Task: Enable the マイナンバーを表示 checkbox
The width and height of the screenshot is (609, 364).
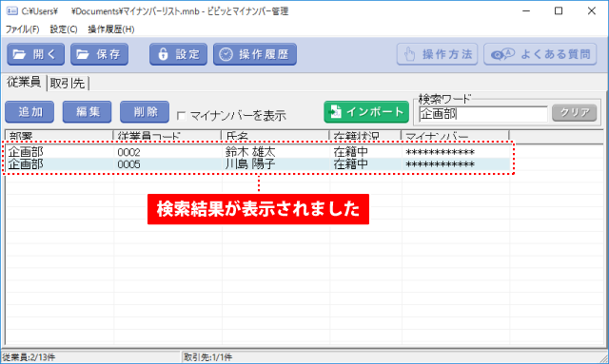Action: click(181, 116)
